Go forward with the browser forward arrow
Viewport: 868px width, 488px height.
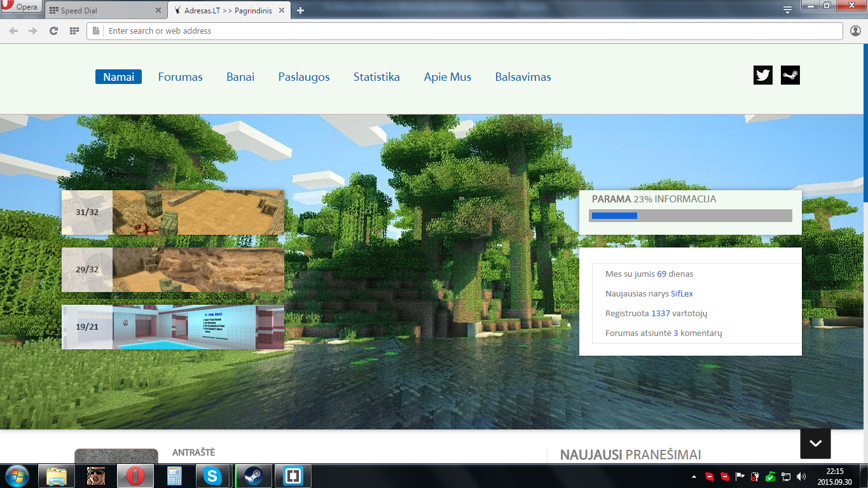coord(33,31)
